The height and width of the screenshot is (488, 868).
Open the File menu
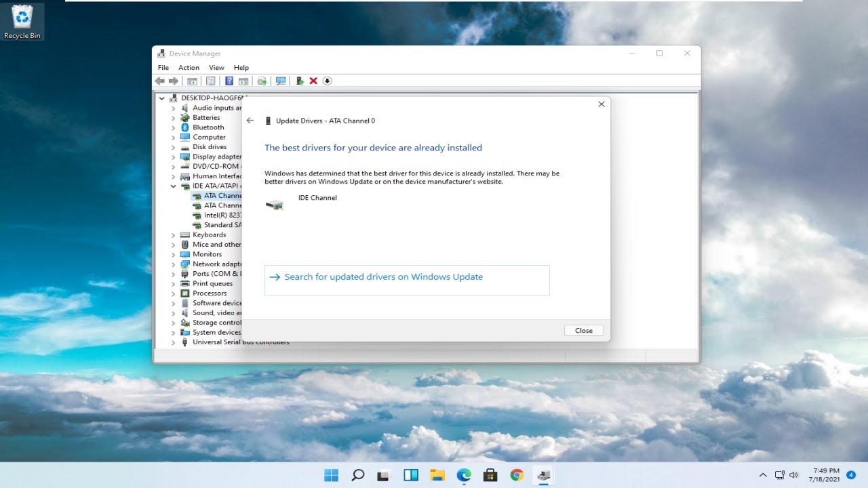pyautogui.click(x=163, y=68)
